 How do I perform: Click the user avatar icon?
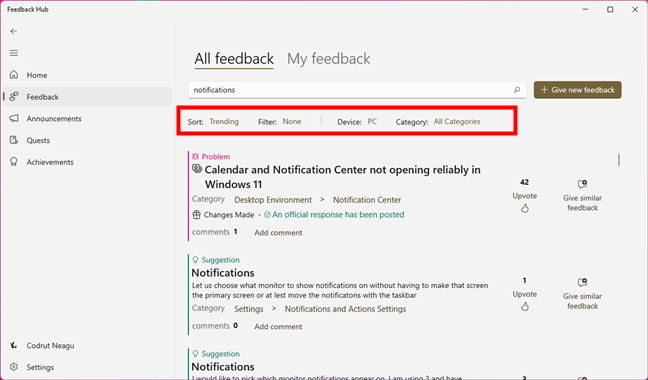click(x=14, y=345)
